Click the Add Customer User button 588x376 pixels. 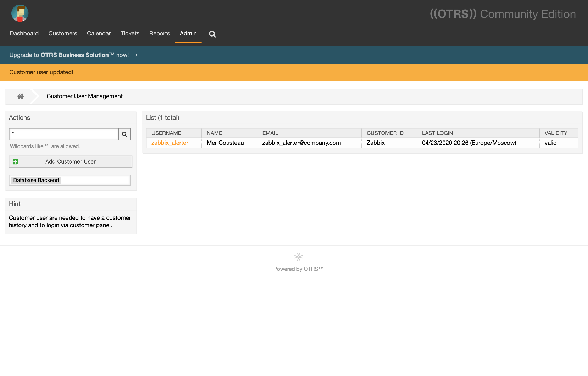[71, 162]
